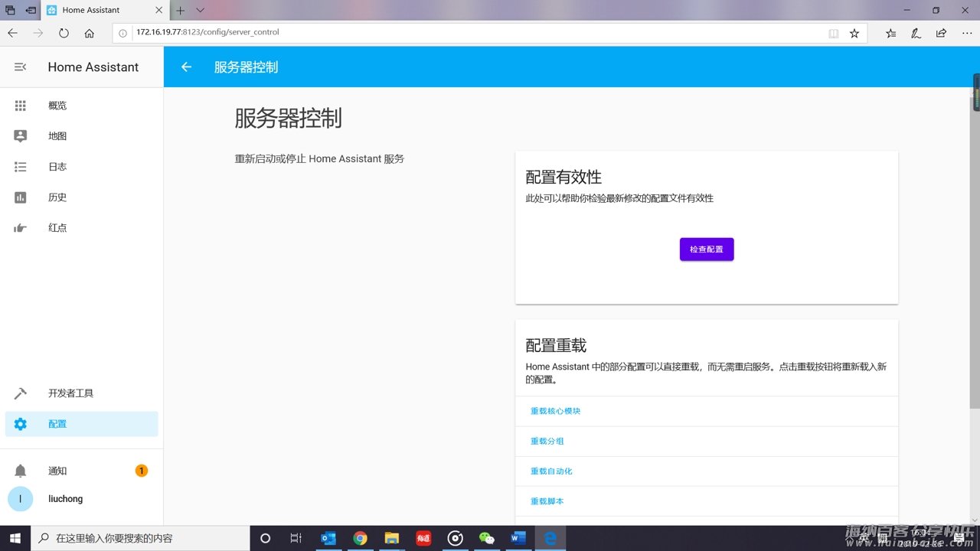
Task: Open 通知 notifications bell
Action: tap(21, 471)
